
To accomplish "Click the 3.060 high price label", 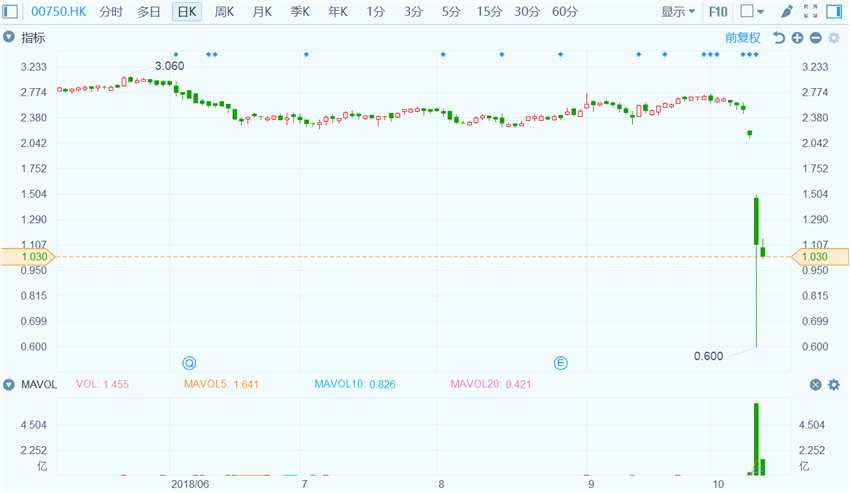I will pyautogui.click(x=170, y=66).
